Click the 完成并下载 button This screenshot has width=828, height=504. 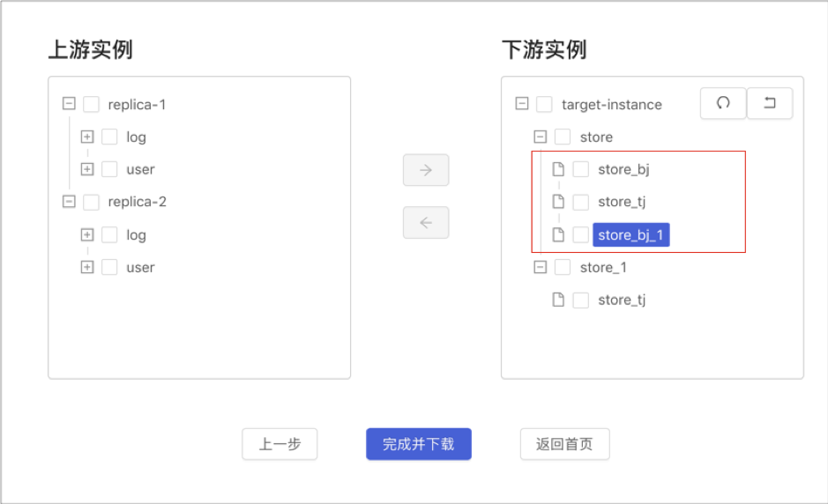[x=419, y=444]
